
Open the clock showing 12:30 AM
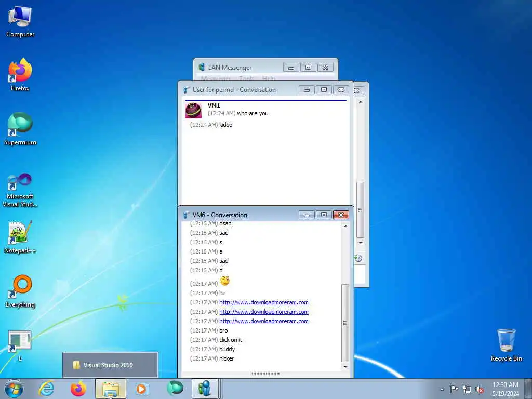[x=506, y=389]
